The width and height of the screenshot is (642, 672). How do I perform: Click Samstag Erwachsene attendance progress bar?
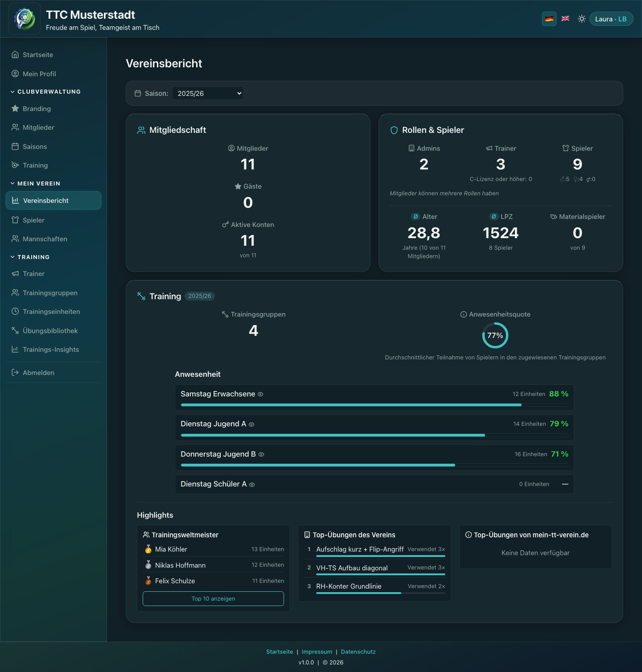(x=374, y=405)
